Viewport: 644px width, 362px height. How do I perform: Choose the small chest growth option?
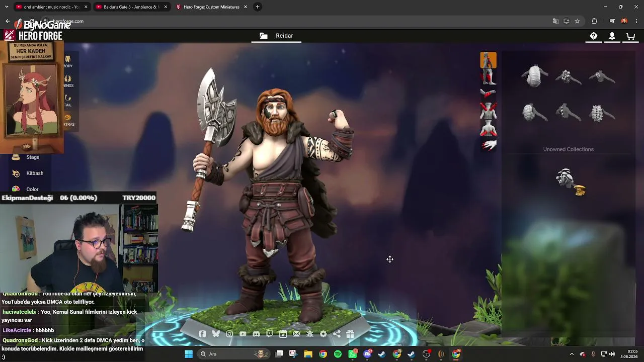602,76
